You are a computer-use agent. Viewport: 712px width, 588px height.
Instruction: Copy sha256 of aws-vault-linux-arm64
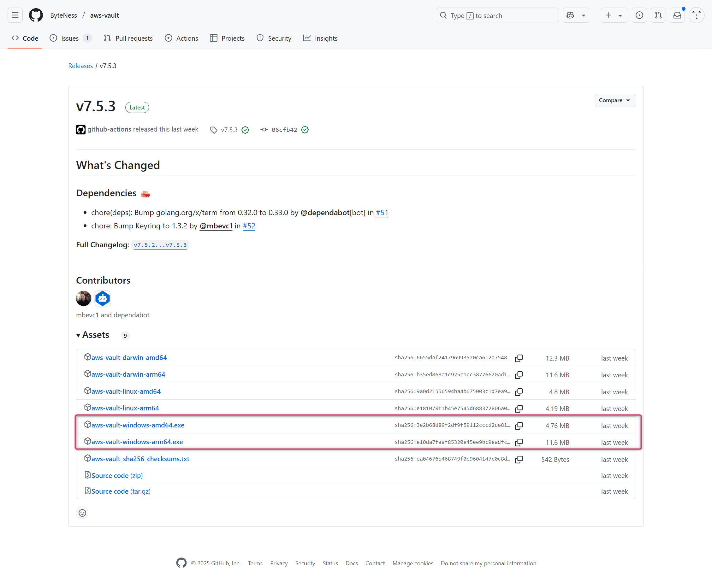(519, 409)
